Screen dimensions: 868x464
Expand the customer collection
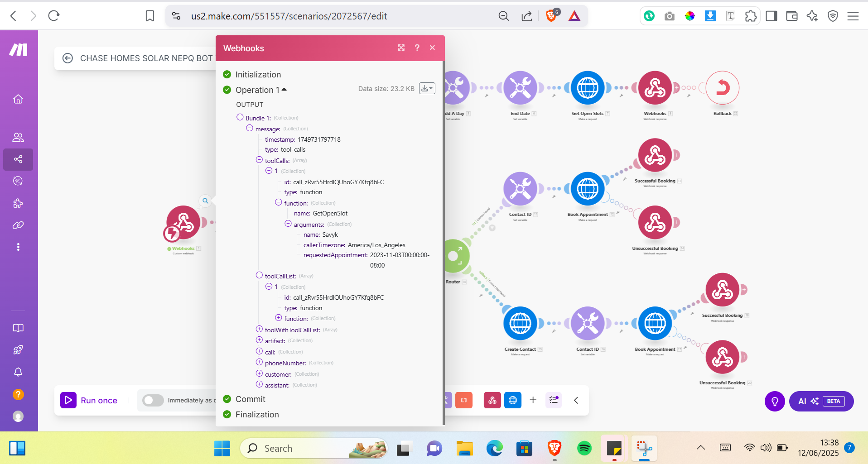click(x=259, y=373)
